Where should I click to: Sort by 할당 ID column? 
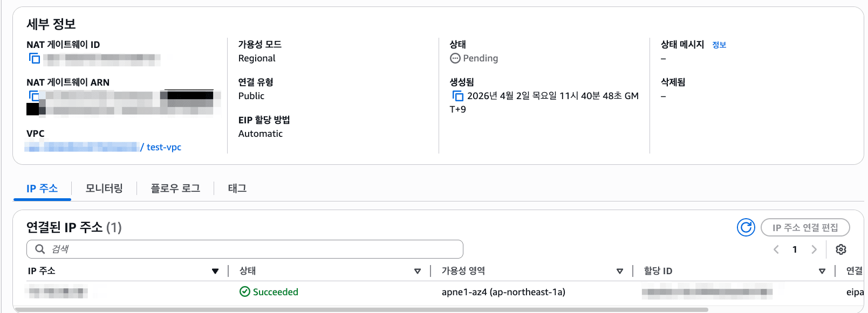(x=822, y=271)
